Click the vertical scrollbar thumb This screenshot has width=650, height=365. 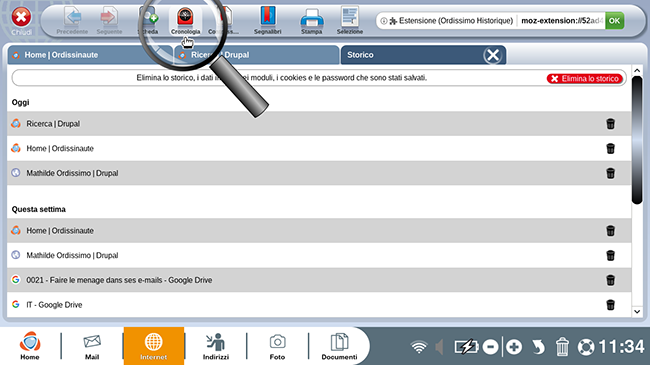click(x=637, y=140)
